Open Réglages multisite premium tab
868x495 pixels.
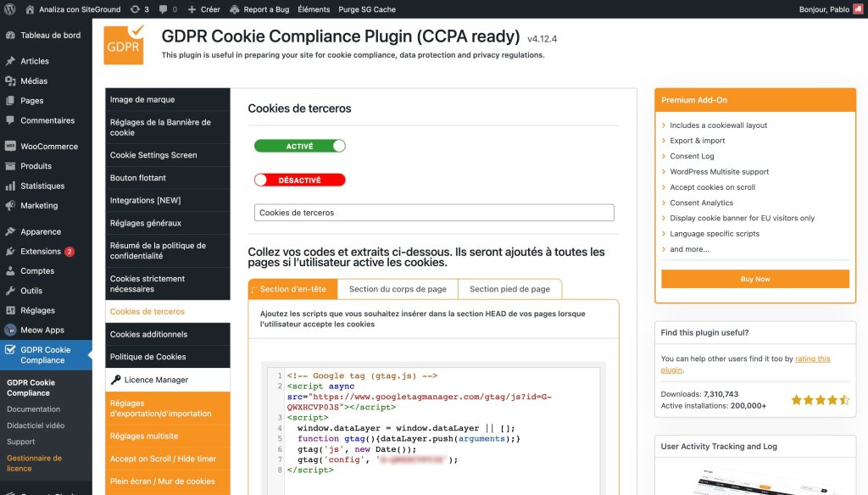point(168,437)
